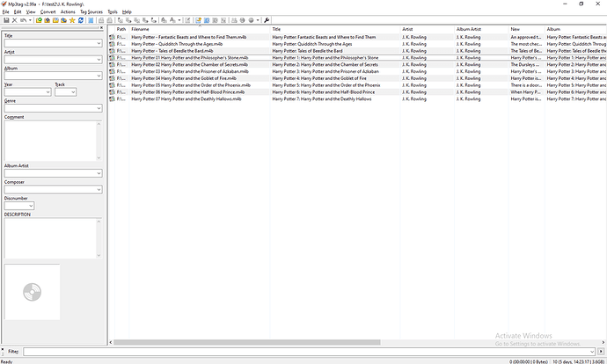
Task: Click the Actions (Quick) icon
Action: (x=172, y=20)
